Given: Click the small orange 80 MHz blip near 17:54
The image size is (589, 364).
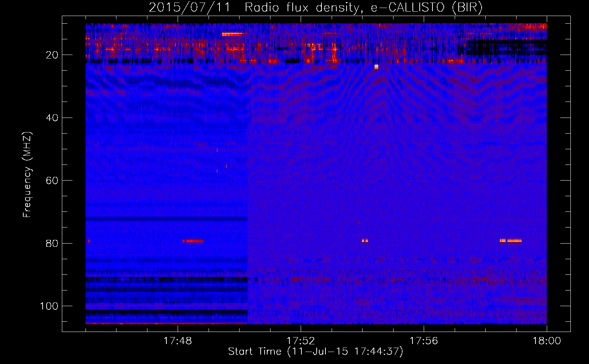Looking at the screenshot, I should coord(365,241).
